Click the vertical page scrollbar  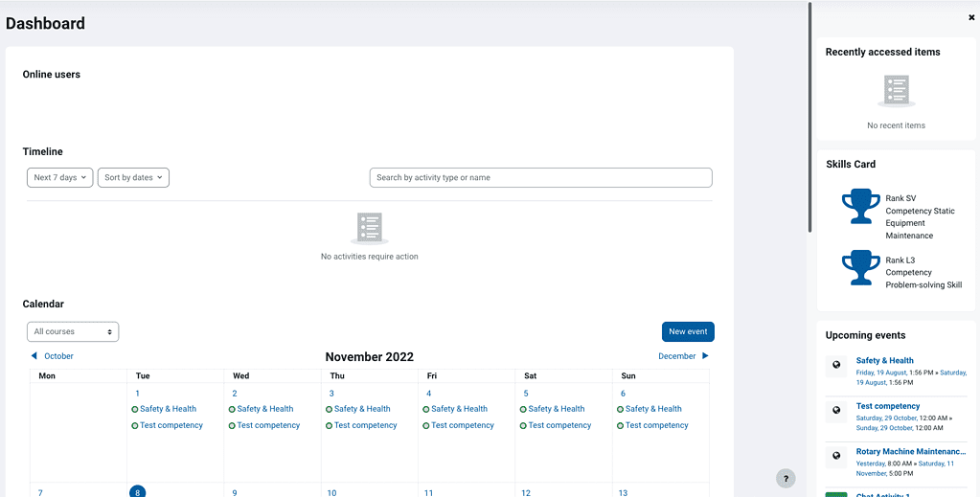point(810,118)
